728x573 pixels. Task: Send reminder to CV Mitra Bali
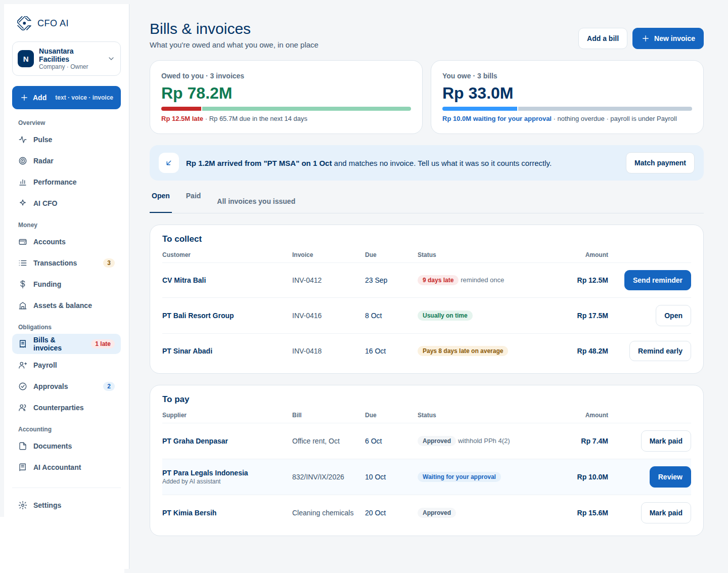657,280
